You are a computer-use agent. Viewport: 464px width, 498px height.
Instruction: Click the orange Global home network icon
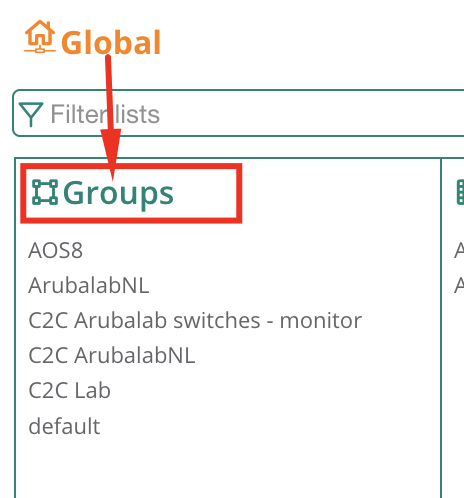click(x=40, y=37)
